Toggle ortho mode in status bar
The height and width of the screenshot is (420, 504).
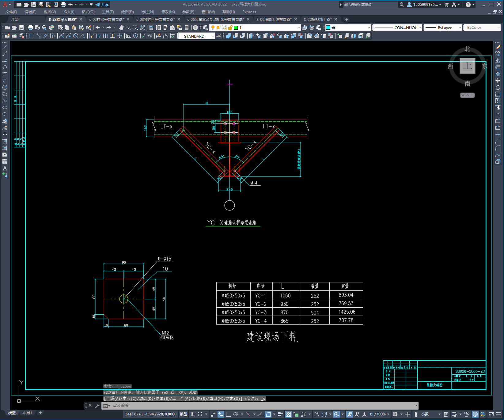click(x=228, y=414)
